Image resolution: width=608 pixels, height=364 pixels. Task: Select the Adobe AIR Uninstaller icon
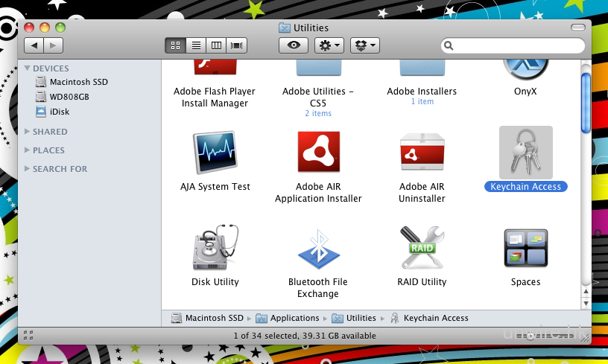[422, 152]
